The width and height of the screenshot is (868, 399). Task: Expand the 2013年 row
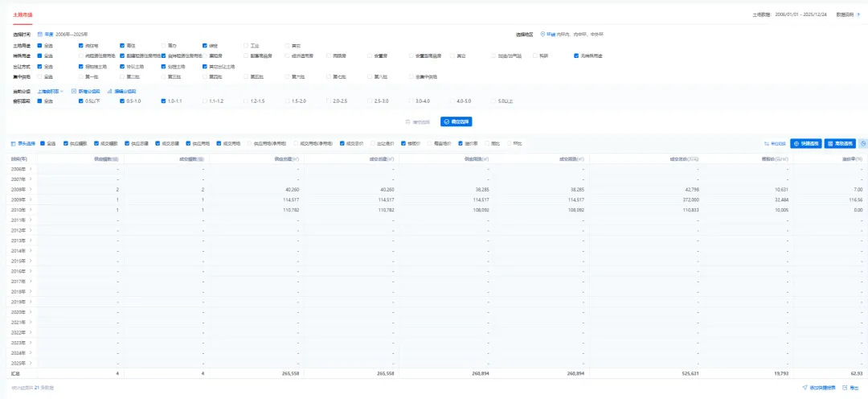click(x=31, y=241)
